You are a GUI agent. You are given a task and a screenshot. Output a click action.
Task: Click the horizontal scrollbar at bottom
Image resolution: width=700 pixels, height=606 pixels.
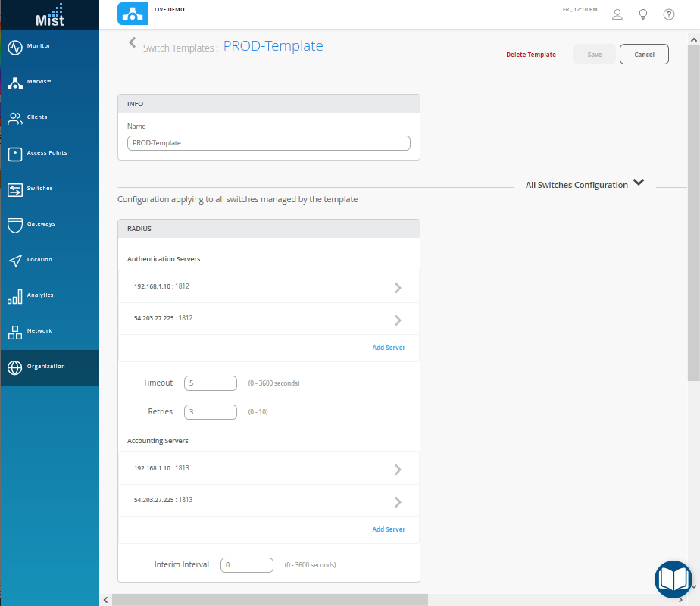[270, 600]
